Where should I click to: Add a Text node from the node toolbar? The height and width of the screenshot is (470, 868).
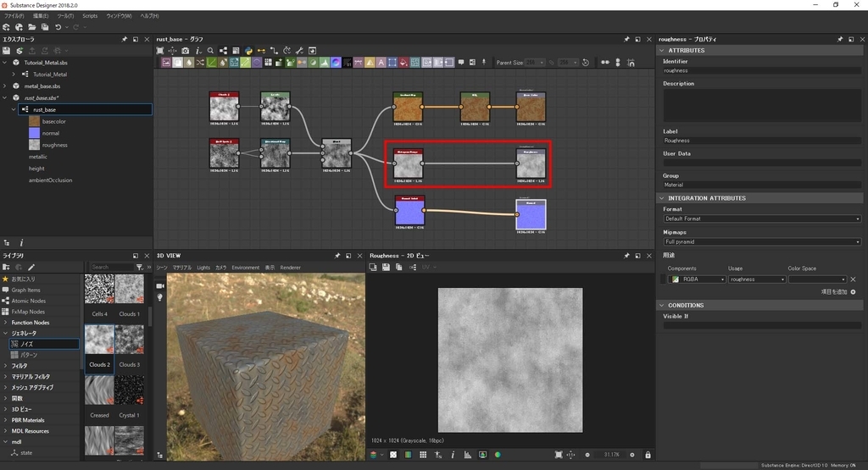(x=381, y=63)
